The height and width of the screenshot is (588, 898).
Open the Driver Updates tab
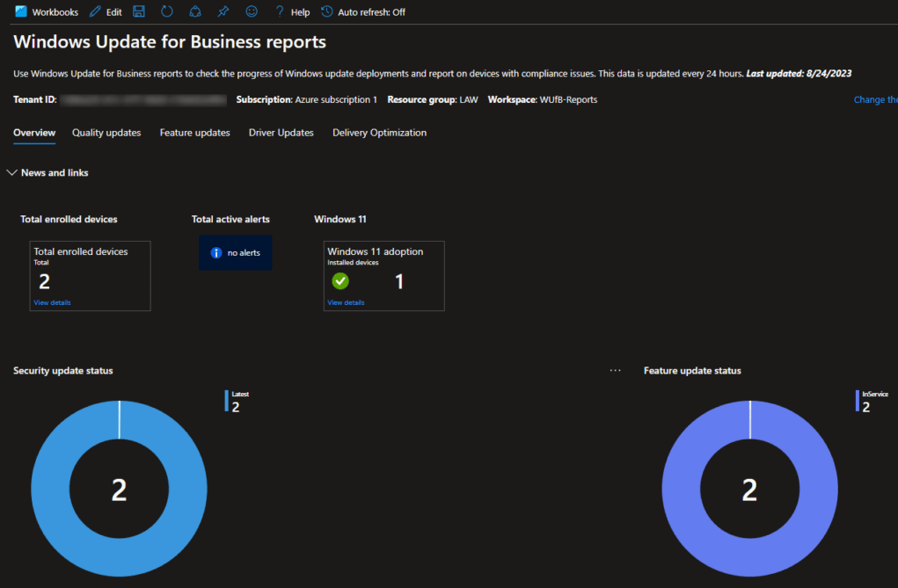coord(281,133)
